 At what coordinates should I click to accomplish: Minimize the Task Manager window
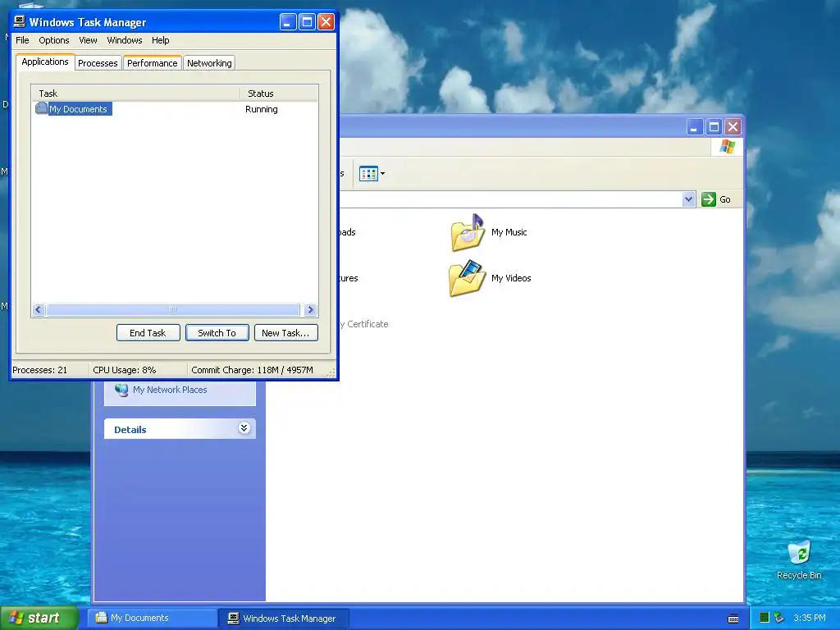288,22
